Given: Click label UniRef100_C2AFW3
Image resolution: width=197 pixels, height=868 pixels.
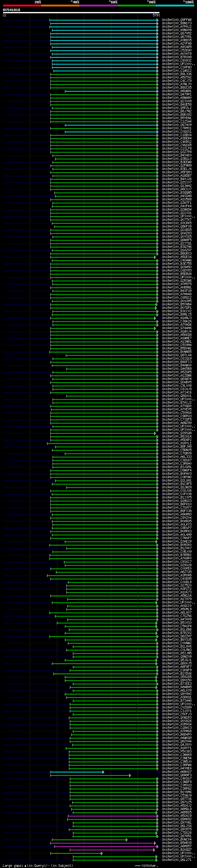Looking at the screenshot, I should (x=177, y=67).
